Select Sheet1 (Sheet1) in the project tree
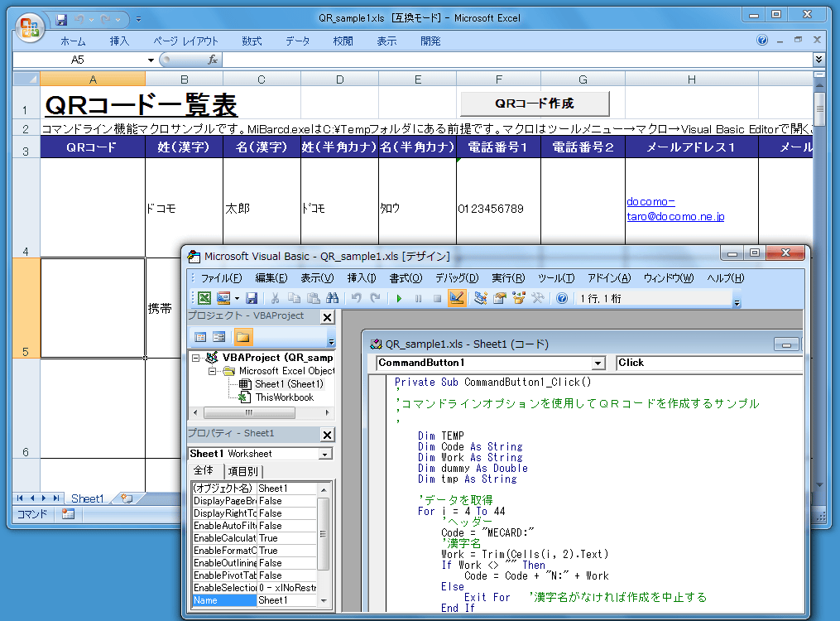Image resolution: width=840 pixels, height=621 pixels. [x=290, y=384]
